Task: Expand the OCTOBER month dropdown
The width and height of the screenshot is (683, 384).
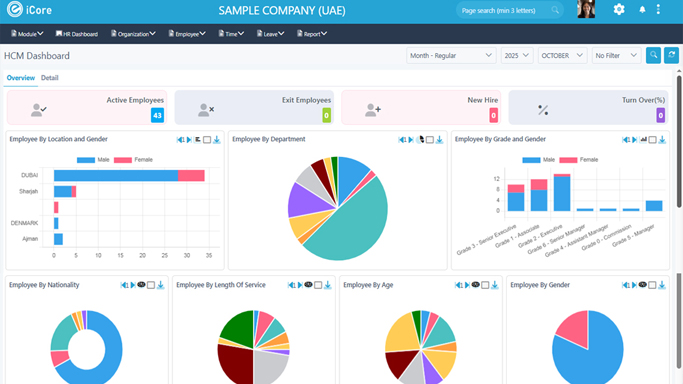Action: [x=562, y=56]
